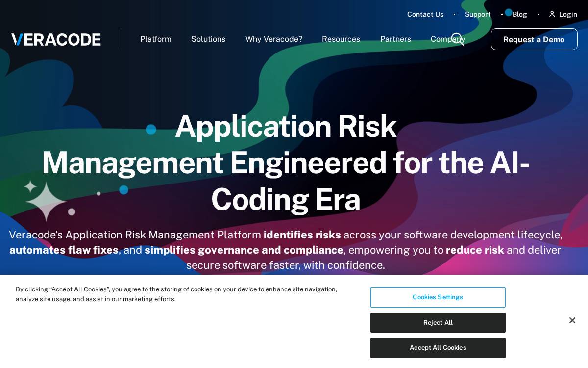Viewport: 588px width, 368px height.
Task: Click the bold text "identifies risks"
Action: (x=302, y=235)
